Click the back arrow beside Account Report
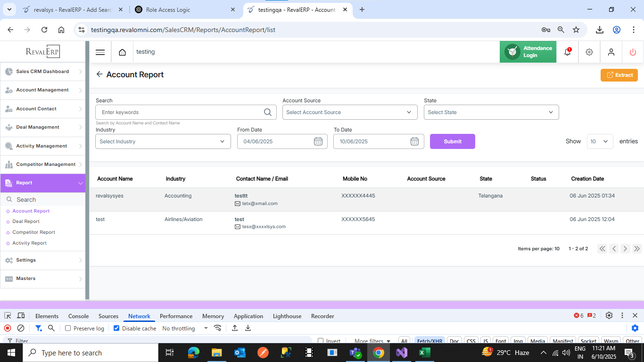 [x=99, y=74]
